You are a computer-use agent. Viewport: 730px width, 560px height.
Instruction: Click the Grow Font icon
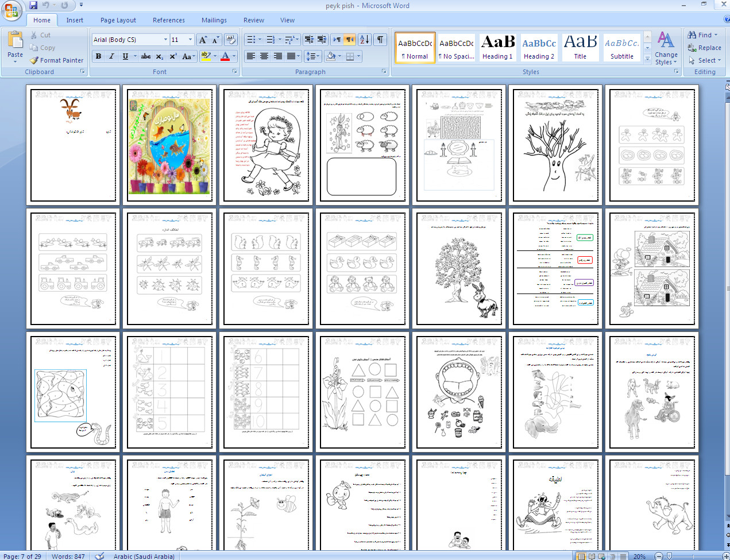[202, 40]
